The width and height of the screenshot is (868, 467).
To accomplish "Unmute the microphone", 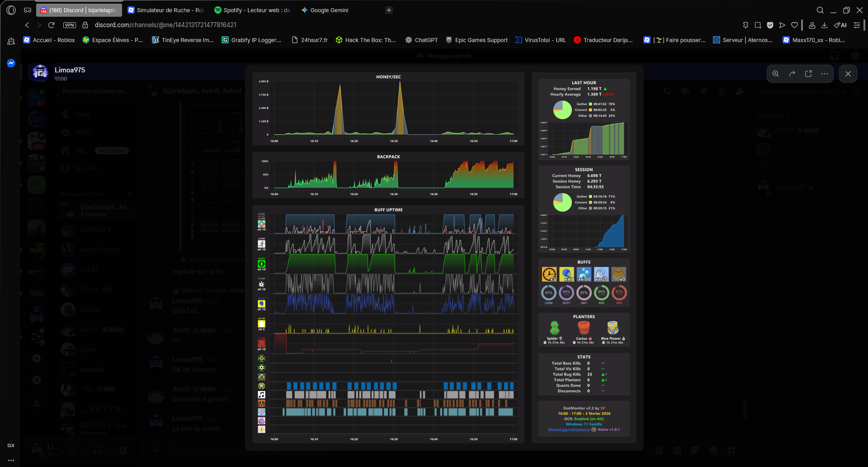I will coord(71,450).
